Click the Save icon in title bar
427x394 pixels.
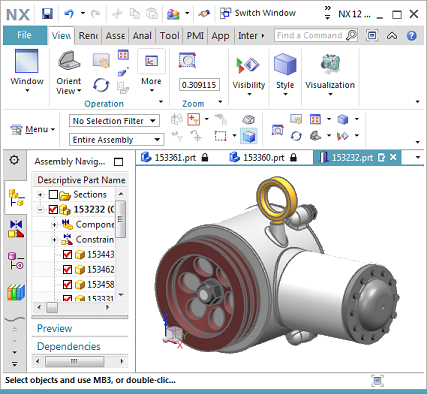pos(47,14)
